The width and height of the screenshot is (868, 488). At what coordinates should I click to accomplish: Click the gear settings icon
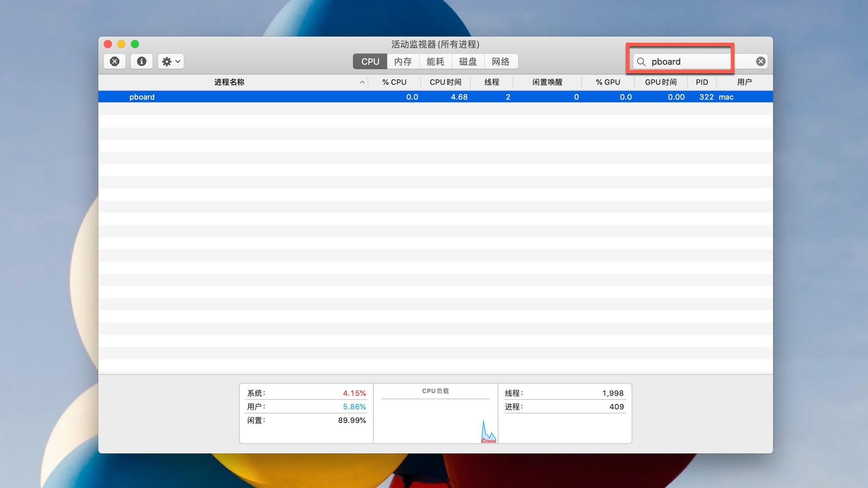click(167, 61)
